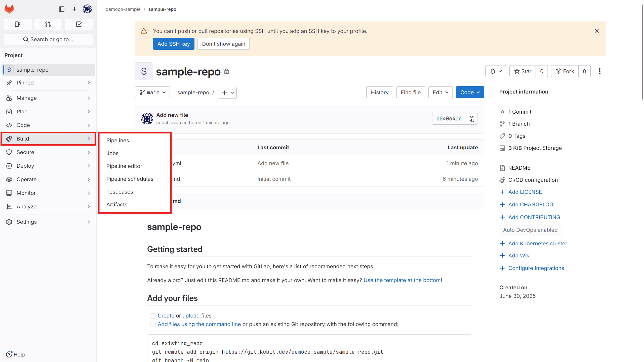644x362 pixels.
Task: Expand the Monitor menu
Action: click(x=48, y=193)
